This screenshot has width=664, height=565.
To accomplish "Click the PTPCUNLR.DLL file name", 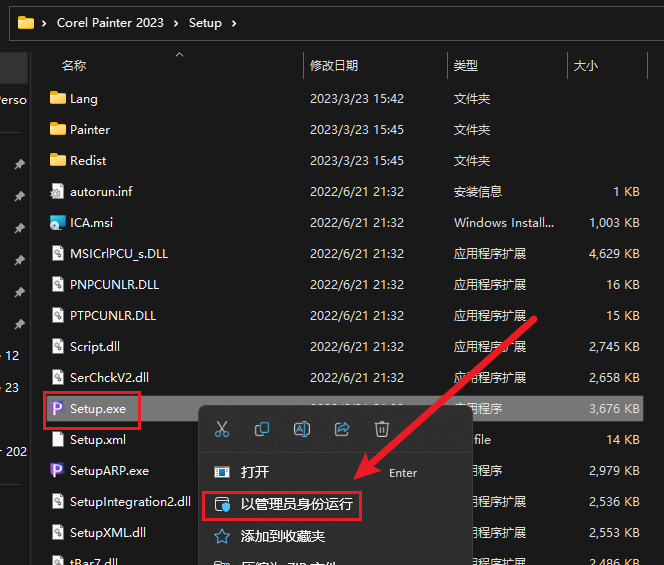I will [x=113, y=316].
